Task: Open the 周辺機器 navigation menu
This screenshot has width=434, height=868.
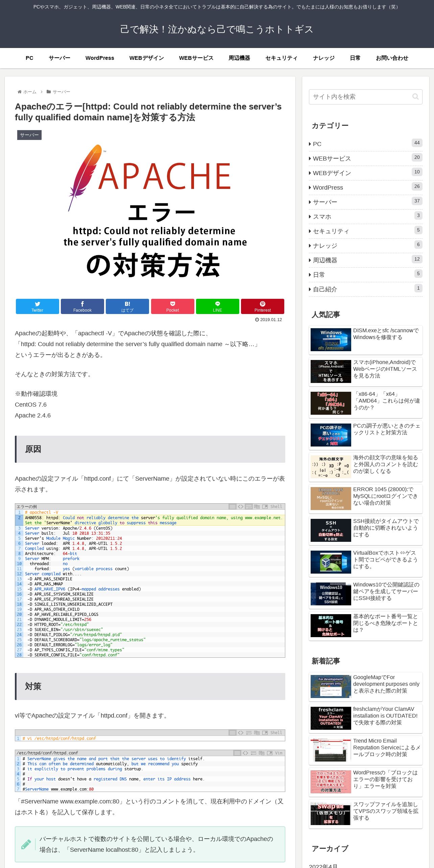Action: [239, 58]
